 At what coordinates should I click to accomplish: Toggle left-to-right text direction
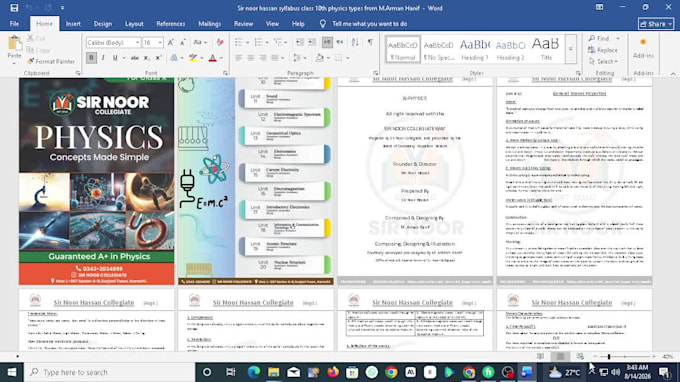pyautogui.click(x=327, y=42)
